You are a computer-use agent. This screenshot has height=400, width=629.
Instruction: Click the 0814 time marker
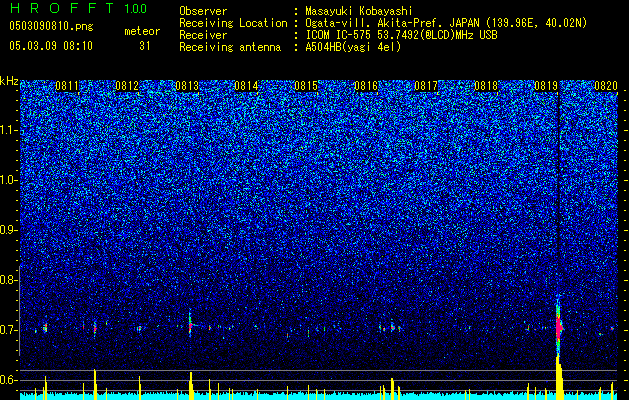[246, 86]
